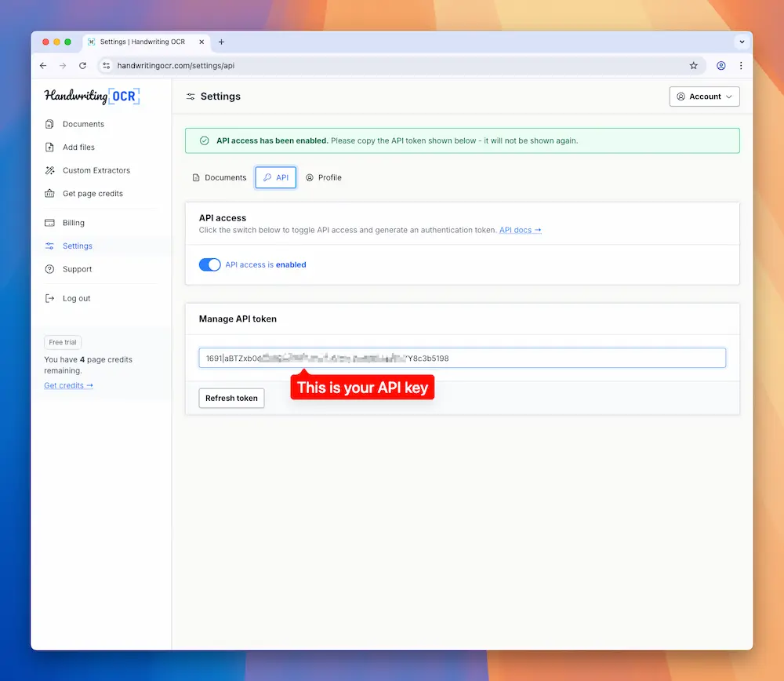This screenshot has width=784, height=681.
Task: Open the Chrome profile menu
Action: coord(720,66)
